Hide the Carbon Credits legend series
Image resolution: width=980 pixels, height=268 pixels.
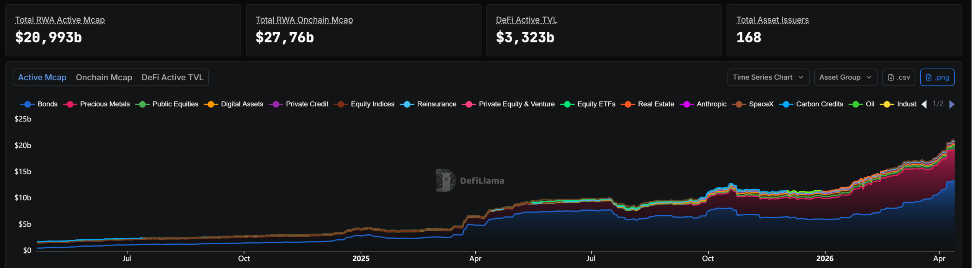tap(811, 104)
